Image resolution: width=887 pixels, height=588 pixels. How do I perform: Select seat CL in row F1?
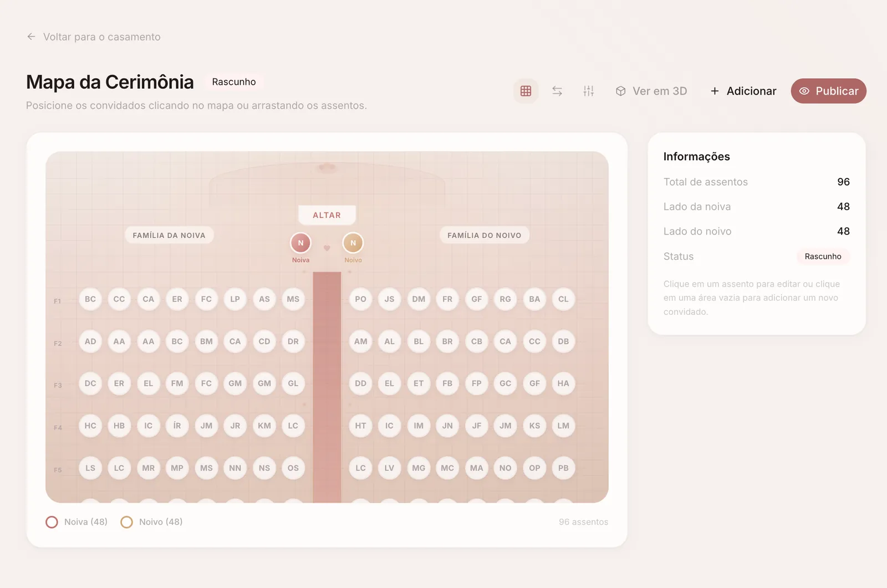click(563, 299)
